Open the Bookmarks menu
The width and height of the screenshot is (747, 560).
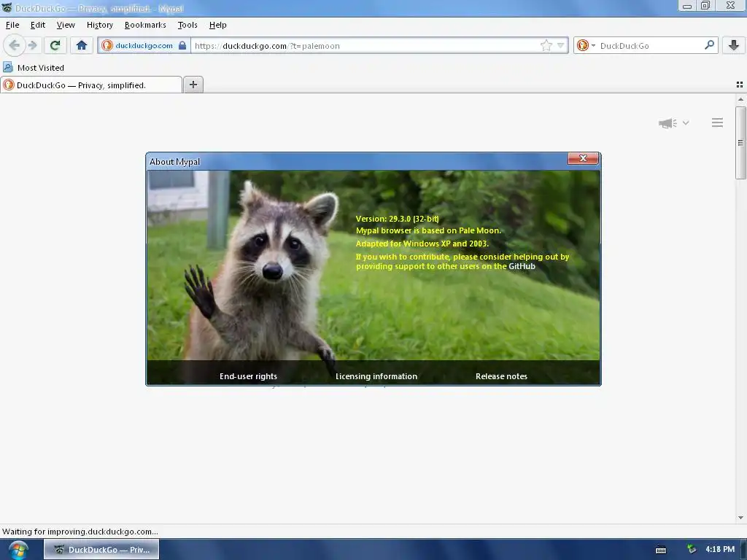pyautogui.click(x=145, y=25)
